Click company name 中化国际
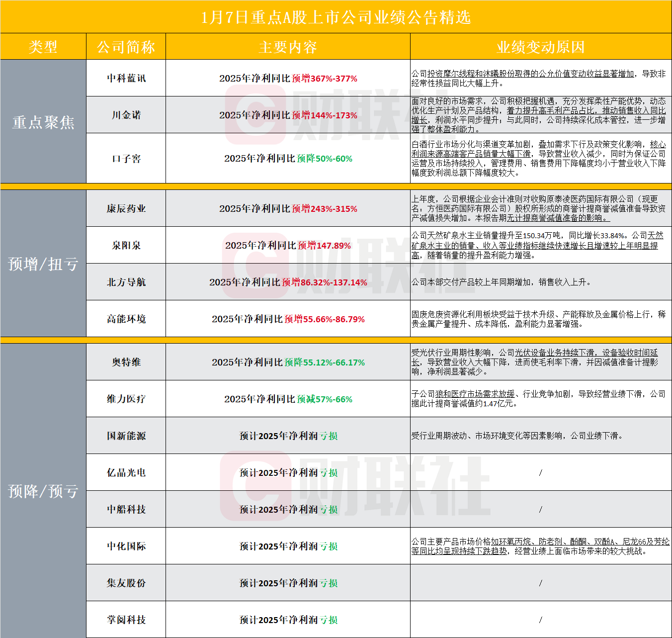The height and width of the screenshot is (638, 672). 126,546
